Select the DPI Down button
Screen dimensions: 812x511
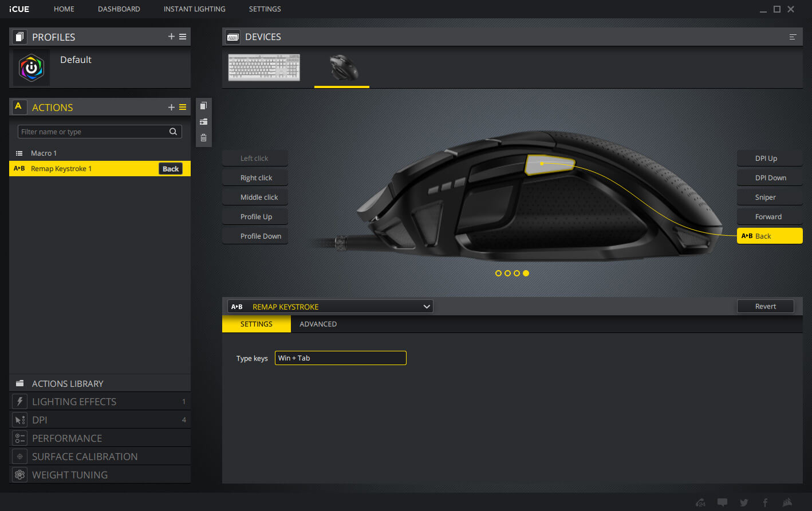click(x=770, y=178)
